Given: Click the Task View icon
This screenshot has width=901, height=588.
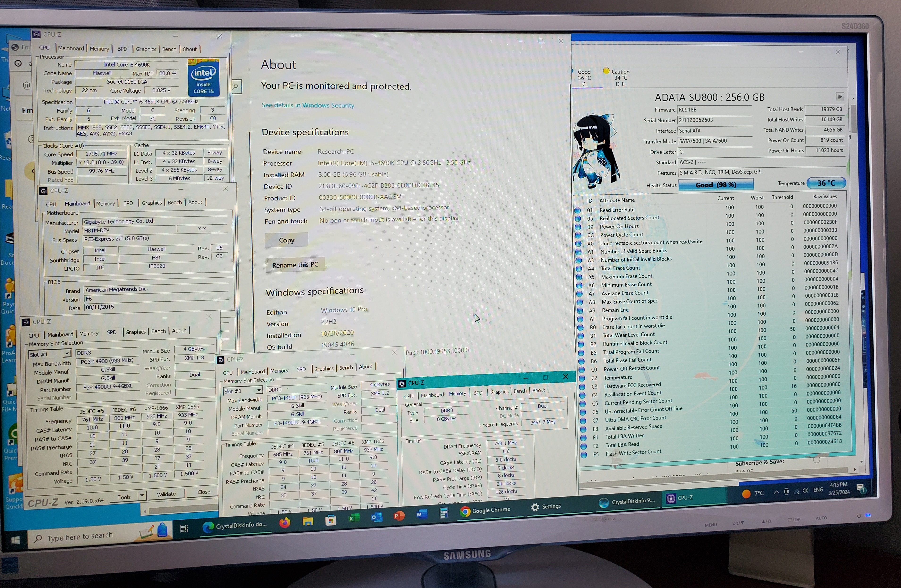Looking at the screenshot, I should pyautogui.click(x=184, y=529).
